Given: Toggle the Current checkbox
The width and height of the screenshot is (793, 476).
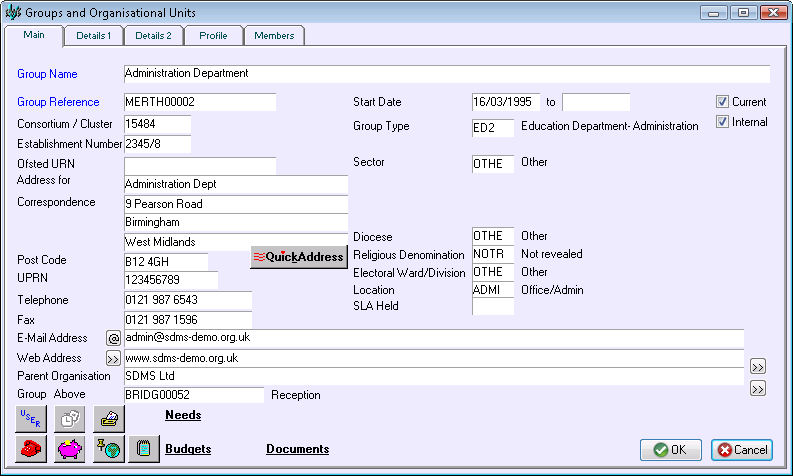Looking at the screenshot, I should [x=722, y=102].
